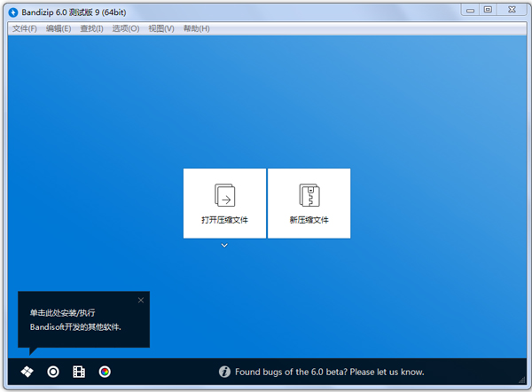Click the 新压缩文件 tile
Screen dimensions: 532x392
click(x=309, y=203)
